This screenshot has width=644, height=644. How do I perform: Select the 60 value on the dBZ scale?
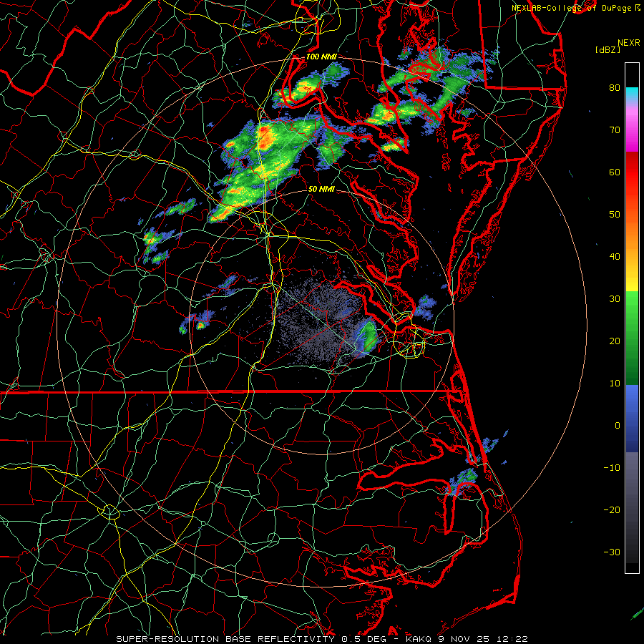tap(615, 172)
